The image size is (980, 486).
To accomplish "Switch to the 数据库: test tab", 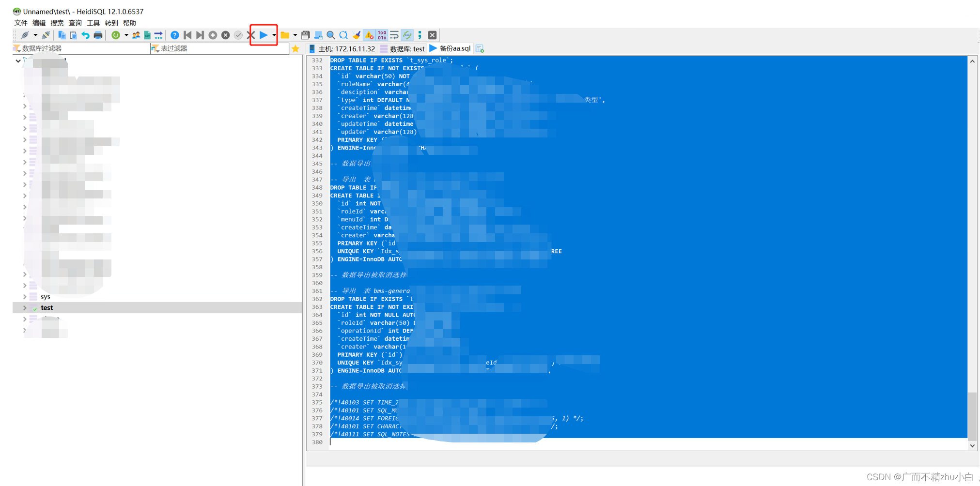I will tap(403, 48).
